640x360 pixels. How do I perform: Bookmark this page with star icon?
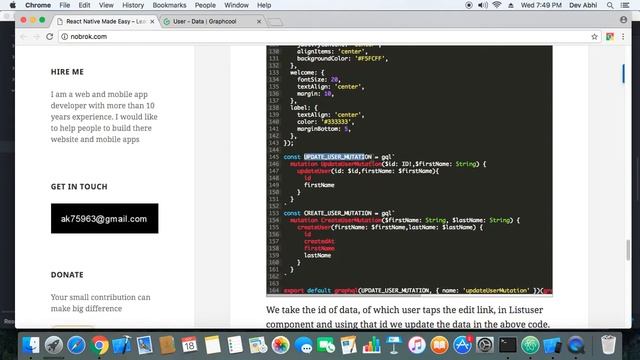tap(594, 37)
